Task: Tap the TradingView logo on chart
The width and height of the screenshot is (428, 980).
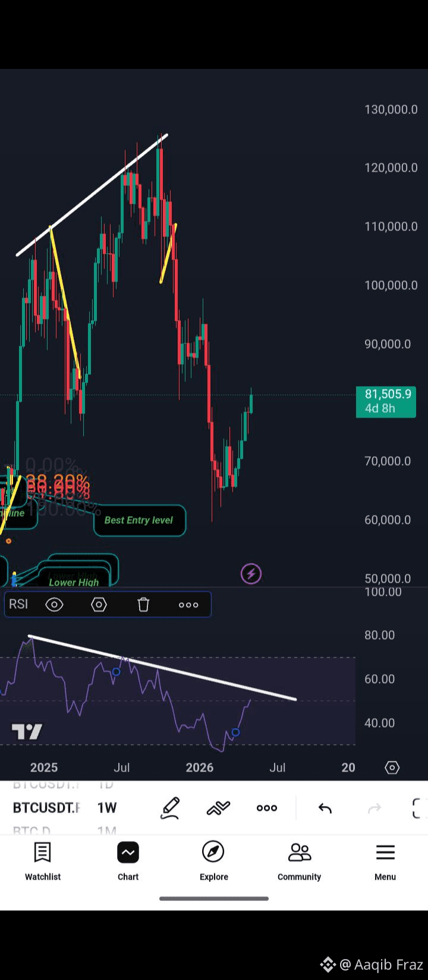Action: (27, 732)
